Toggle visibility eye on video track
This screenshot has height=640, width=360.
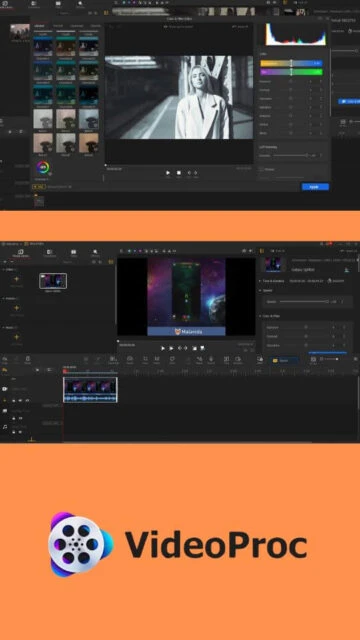pos(27,400)
